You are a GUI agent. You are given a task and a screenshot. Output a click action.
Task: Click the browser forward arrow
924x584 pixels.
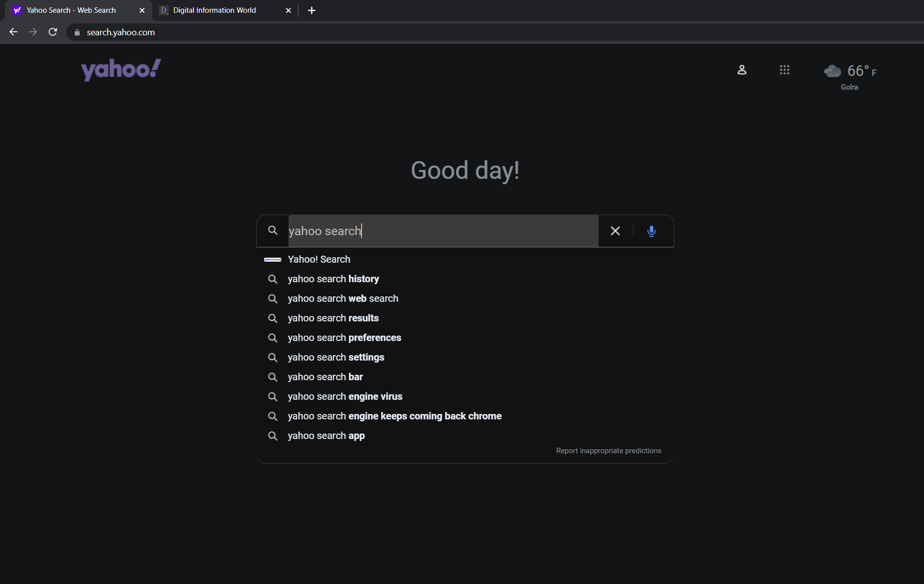tap(33, 32)
